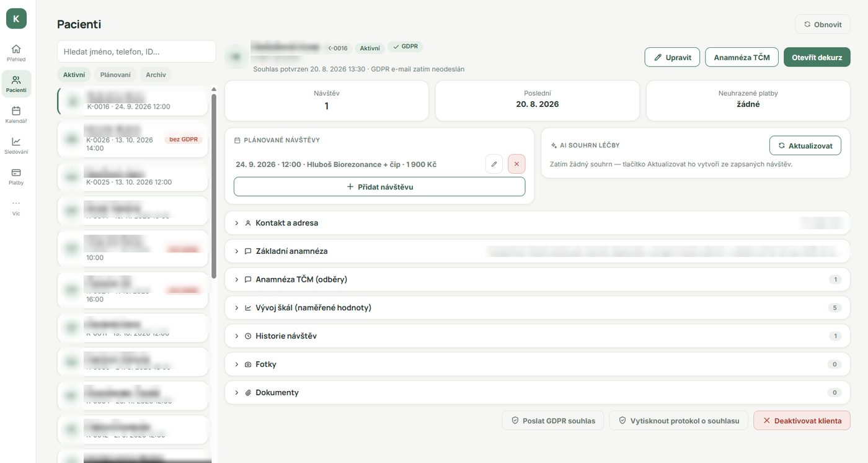Select patient row K-0025 · 13. 10. 2026 12:00
This screenshot has height=463, width=868.
coord(133,177)
